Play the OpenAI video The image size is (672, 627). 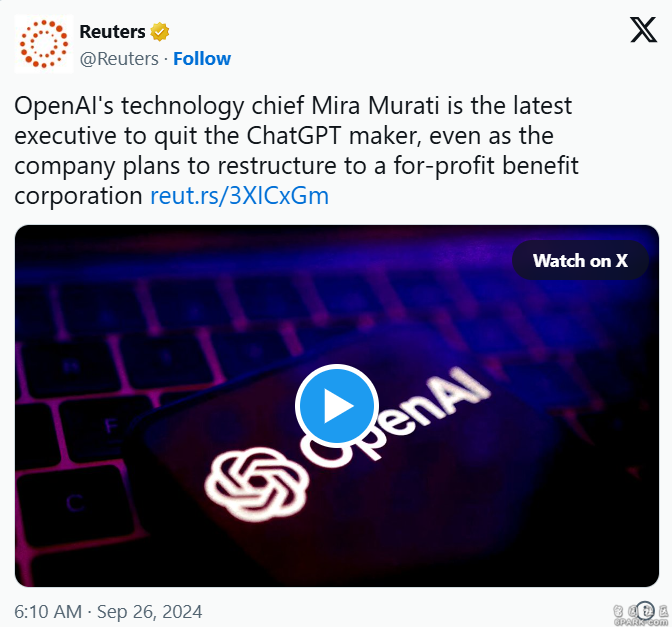337,405
